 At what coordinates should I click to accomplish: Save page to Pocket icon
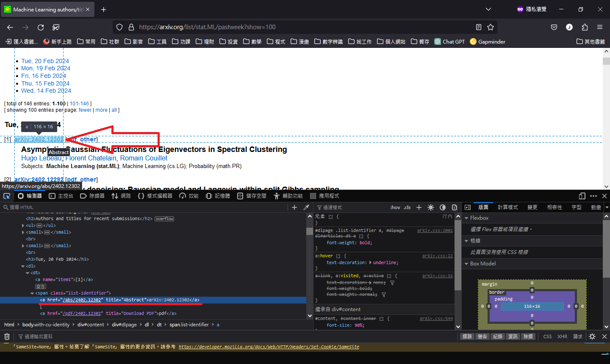pyautogui.click(x=554, y=27)
